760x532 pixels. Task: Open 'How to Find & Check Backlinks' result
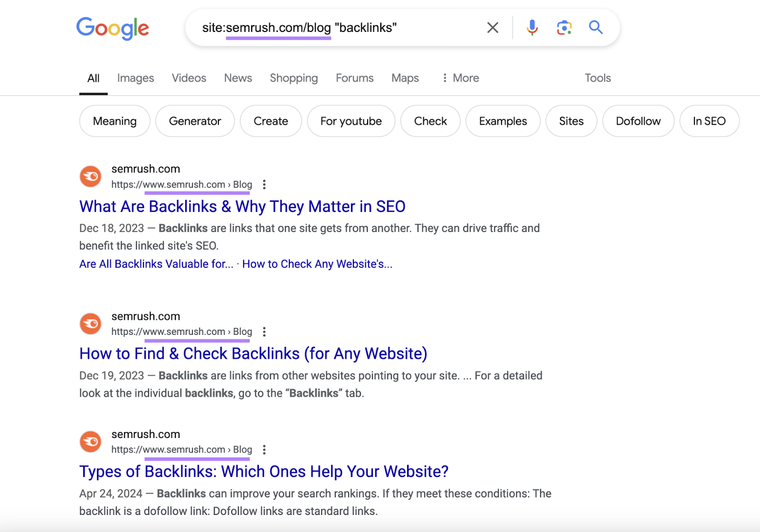coord(253,353)
